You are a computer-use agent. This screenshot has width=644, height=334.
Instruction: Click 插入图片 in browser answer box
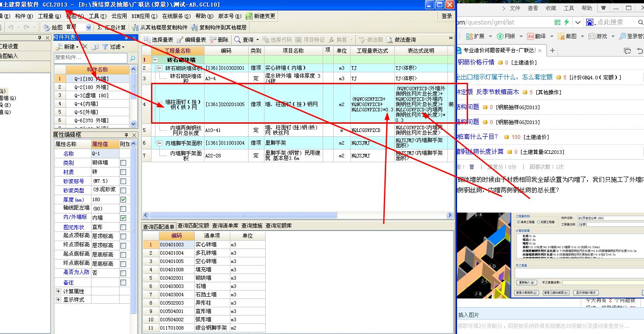(x=468, y=315)
